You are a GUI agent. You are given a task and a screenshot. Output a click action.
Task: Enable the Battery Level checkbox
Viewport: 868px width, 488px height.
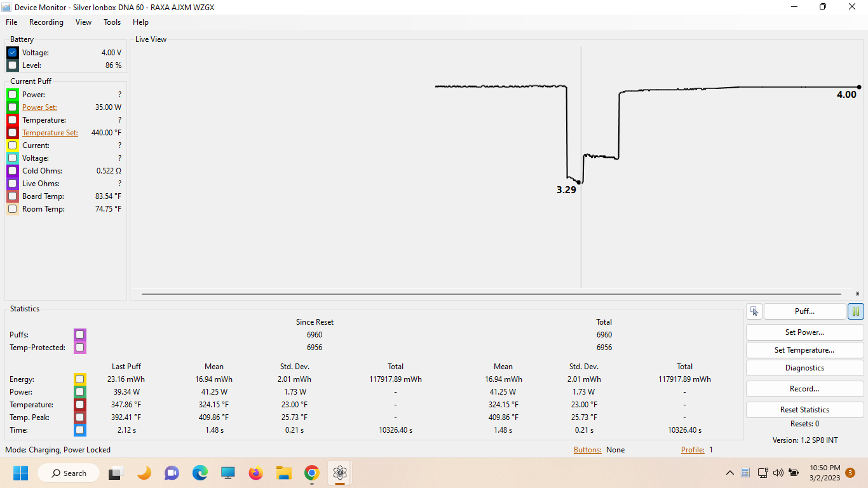click(13, 65)
